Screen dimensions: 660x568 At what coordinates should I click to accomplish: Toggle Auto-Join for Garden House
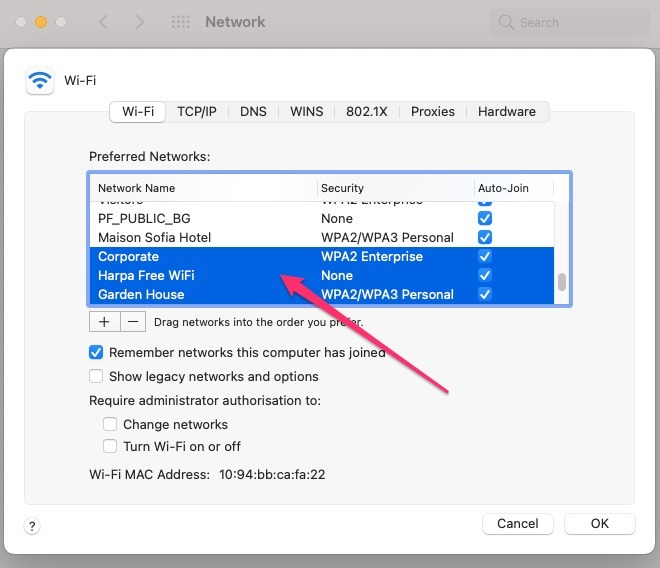(485, 294)
